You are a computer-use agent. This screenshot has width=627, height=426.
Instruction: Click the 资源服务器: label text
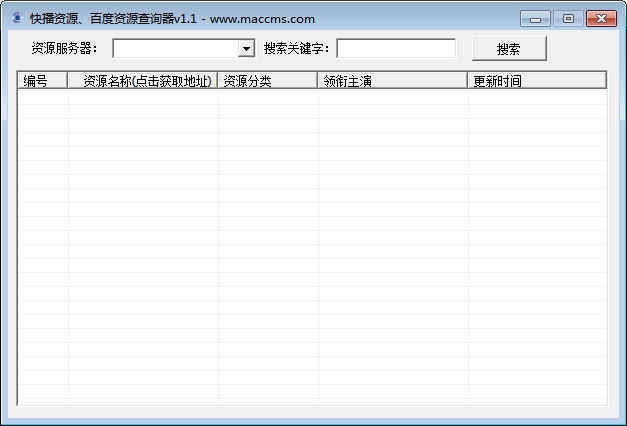pos(65,49)
